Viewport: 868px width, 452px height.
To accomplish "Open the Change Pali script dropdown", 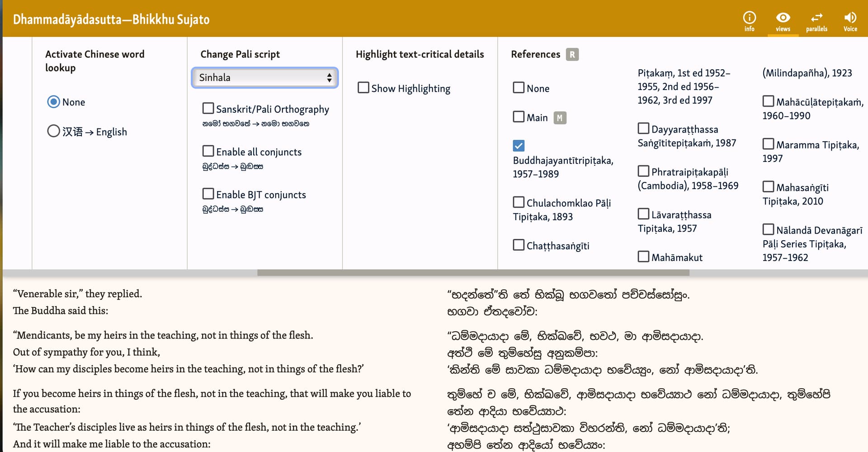I will coord(265,78).
